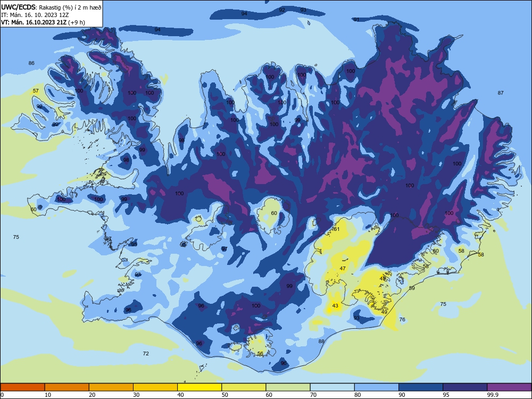The image size is (532, 399).
Task: Click the '47' humidity value on the map
Action: [x=343, y=268]
